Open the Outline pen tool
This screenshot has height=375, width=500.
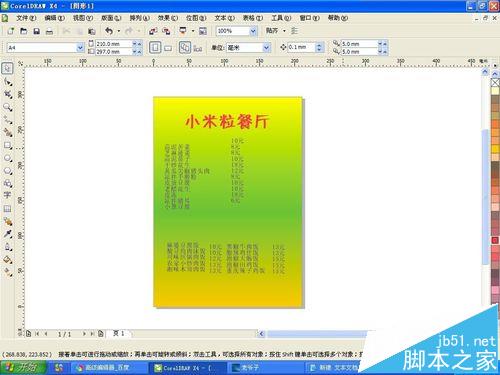7,247
